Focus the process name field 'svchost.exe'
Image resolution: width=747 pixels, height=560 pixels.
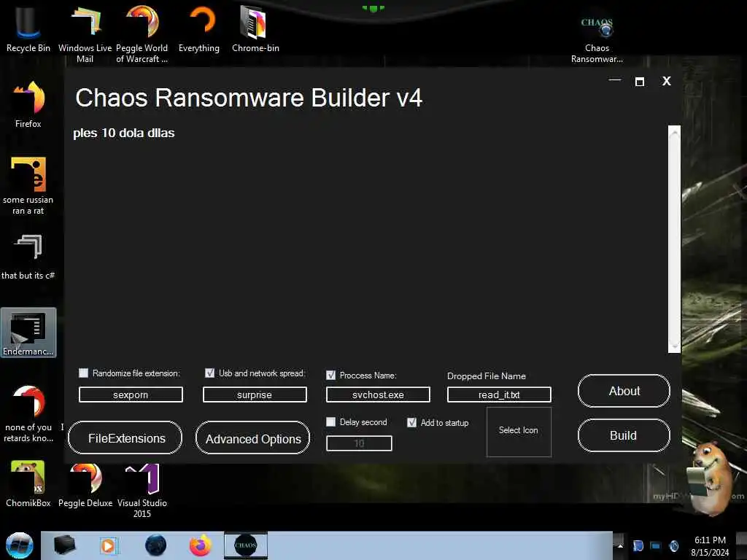click(378, 394)
